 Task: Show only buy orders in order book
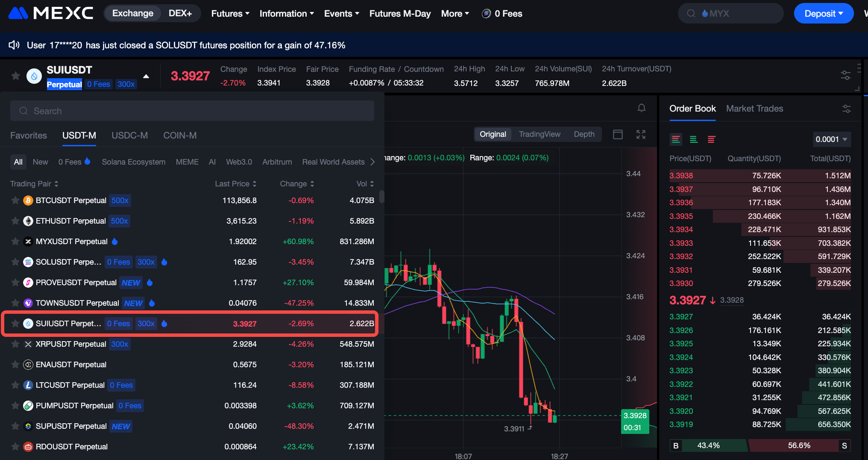(x=694, y=139)
